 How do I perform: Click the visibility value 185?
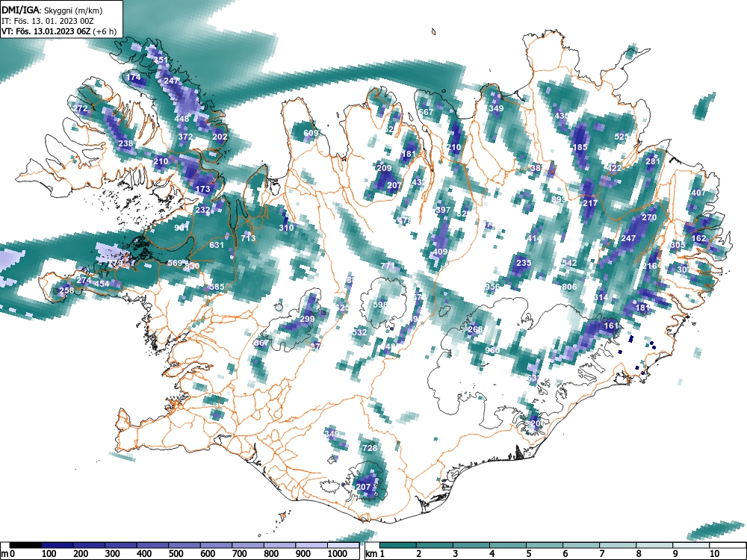[580, 147]
